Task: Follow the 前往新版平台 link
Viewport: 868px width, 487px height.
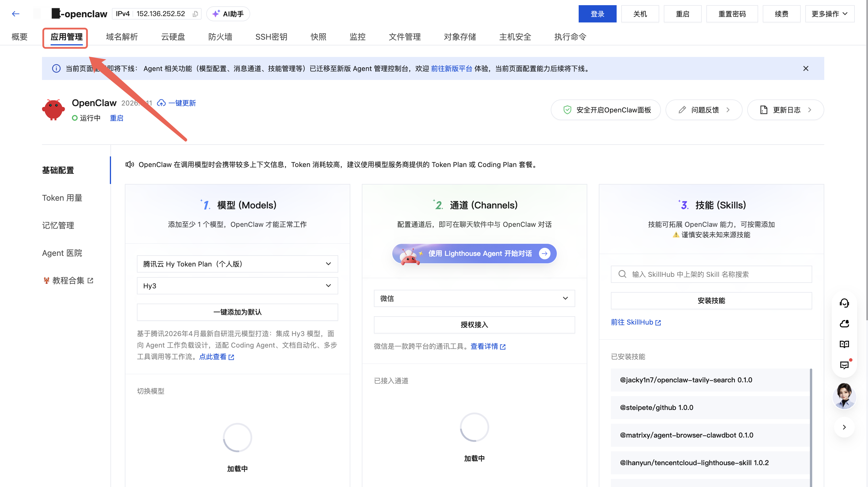Action: pyautogui.click(x=452, y=68)
